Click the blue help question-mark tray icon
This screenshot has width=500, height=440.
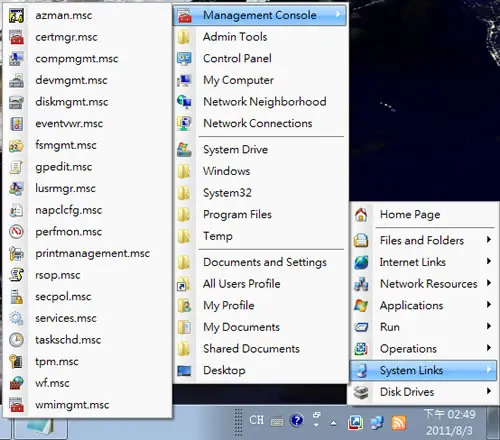(297, 421)
